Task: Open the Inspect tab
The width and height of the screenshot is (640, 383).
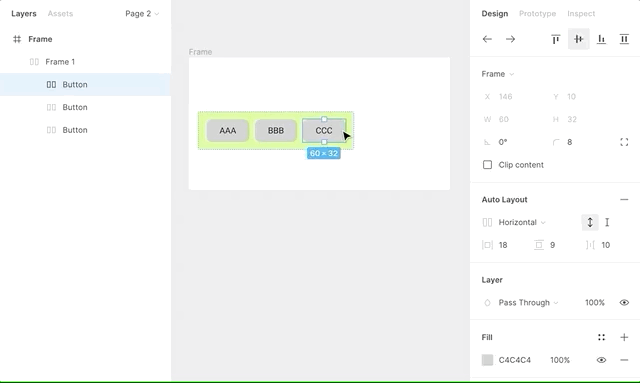Action: click(x=581, y=14)
